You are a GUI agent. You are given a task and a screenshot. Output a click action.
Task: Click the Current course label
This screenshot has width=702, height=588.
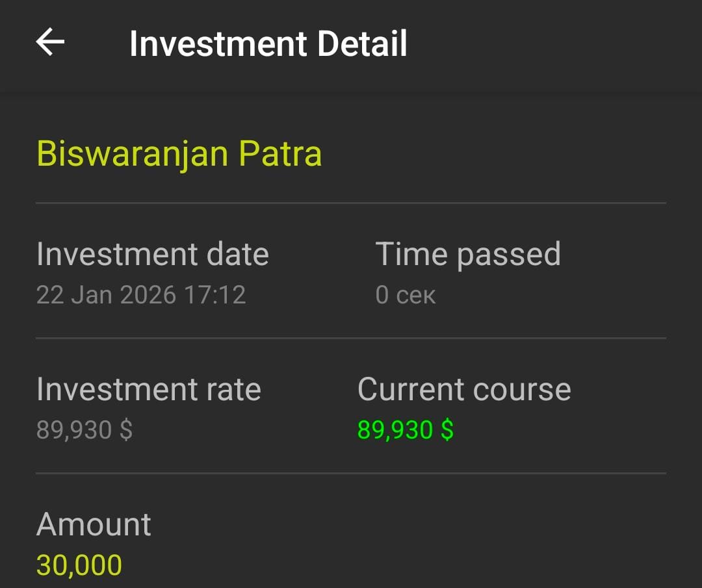(463, 389)
